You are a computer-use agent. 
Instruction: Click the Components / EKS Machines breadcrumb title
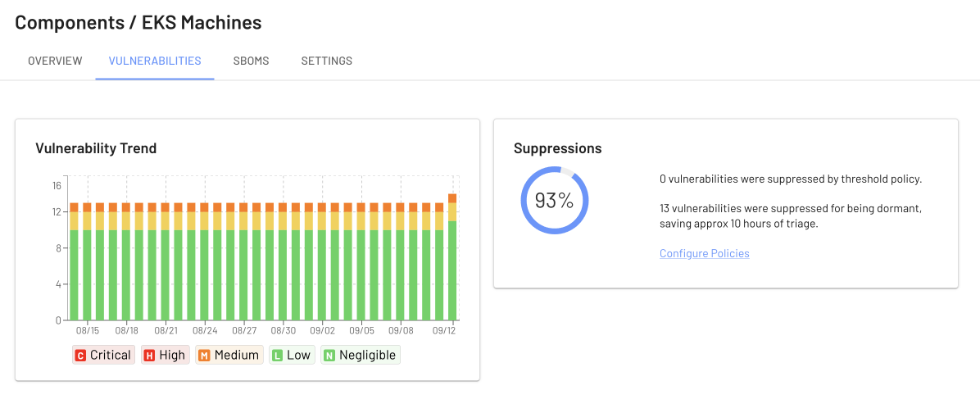pyautogui.click(x=138, y=22)
